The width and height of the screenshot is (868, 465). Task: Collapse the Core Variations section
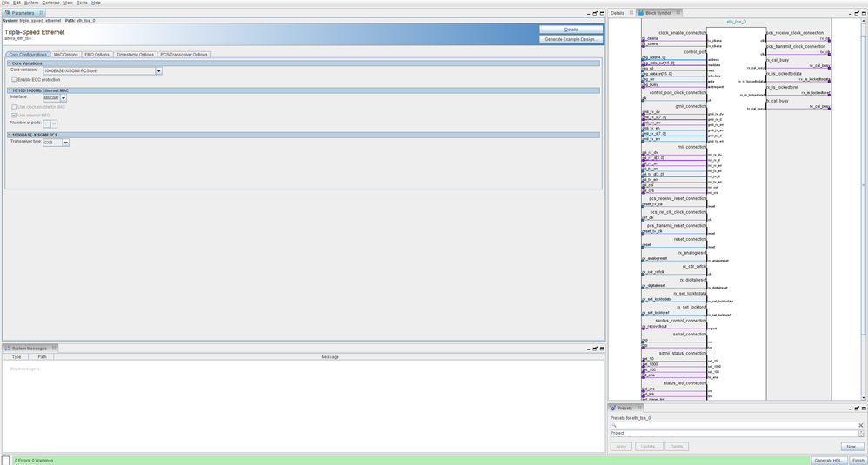click(9, 63)
